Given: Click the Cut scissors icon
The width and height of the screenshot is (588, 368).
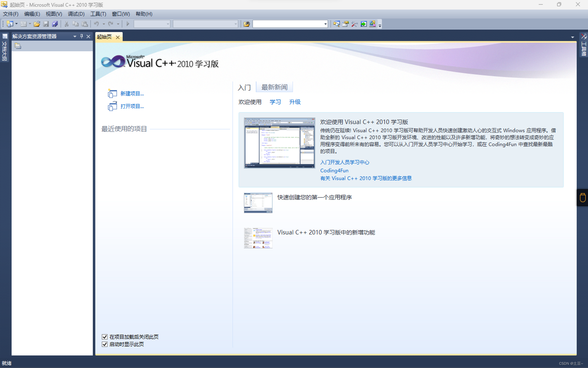Looking at the screenshot, I should (x=66, y=24).
